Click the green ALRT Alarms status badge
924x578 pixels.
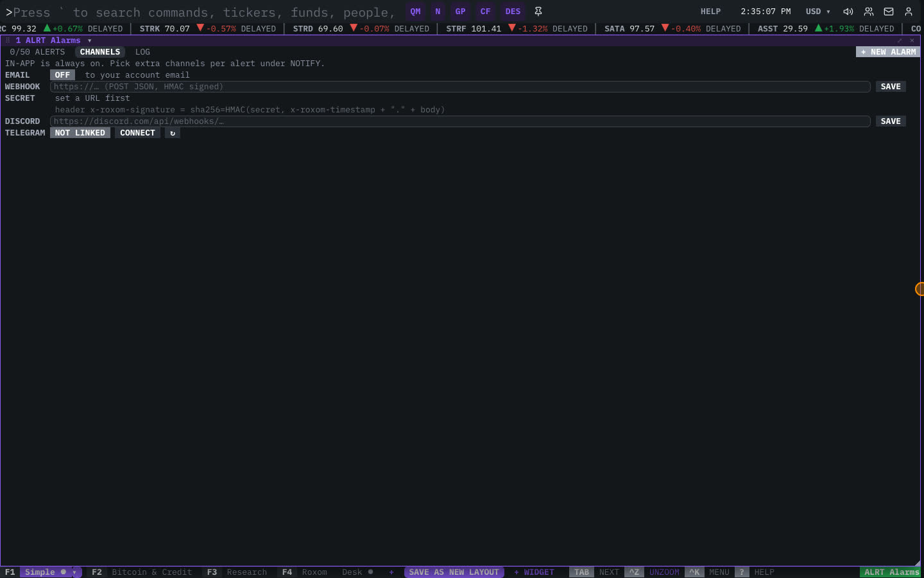[891, 572]
